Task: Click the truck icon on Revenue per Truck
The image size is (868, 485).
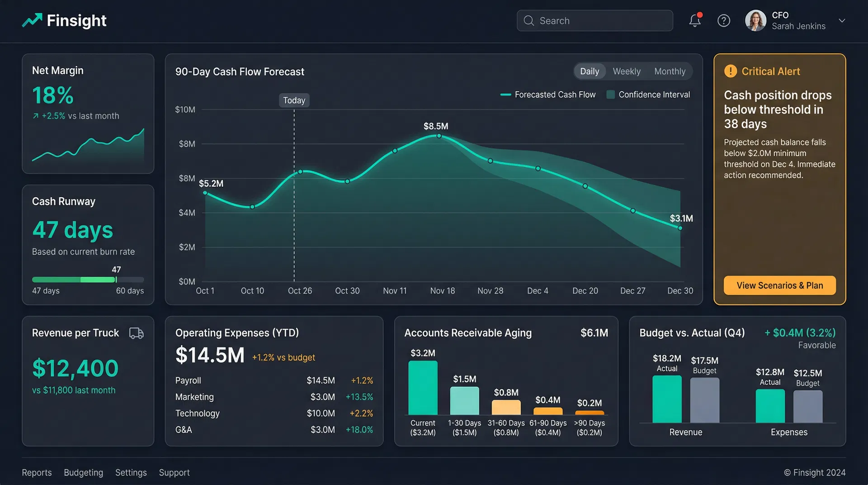Action: pyautogui.click(x=137, y=333)
